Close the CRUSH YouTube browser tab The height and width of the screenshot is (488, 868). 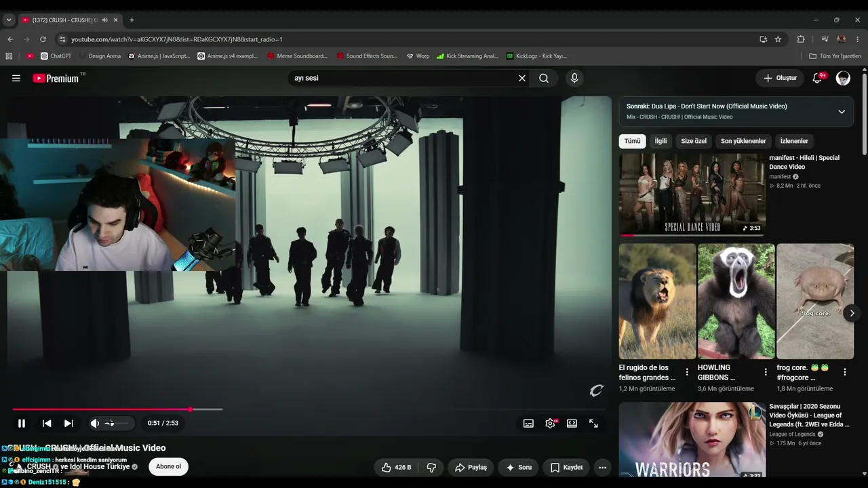115,20
